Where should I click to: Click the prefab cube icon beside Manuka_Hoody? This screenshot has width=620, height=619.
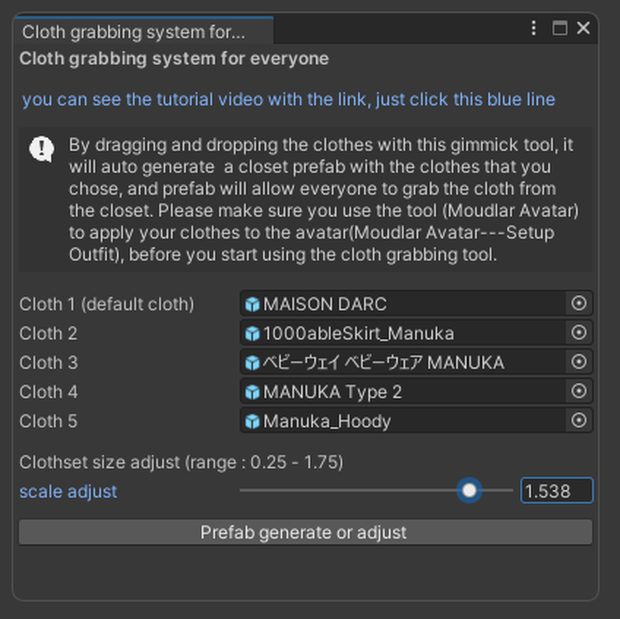(x=252, y=421)
